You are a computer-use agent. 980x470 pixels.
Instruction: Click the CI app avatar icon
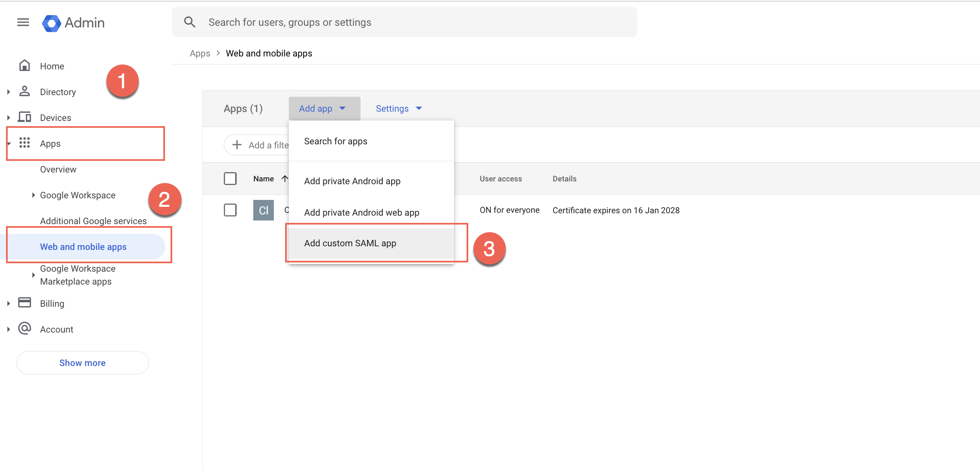(263, 210)
